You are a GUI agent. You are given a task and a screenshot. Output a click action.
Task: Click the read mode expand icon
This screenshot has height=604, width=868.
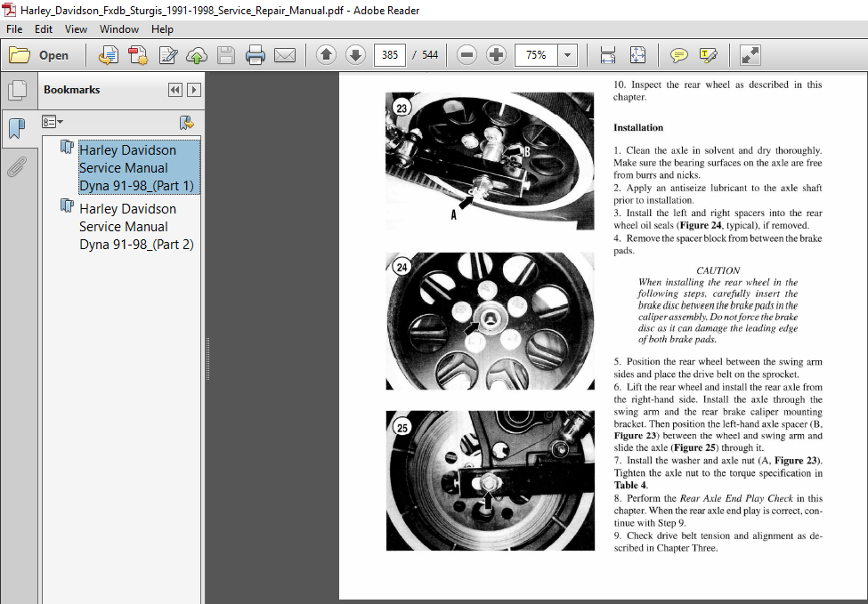click(750, 55)
